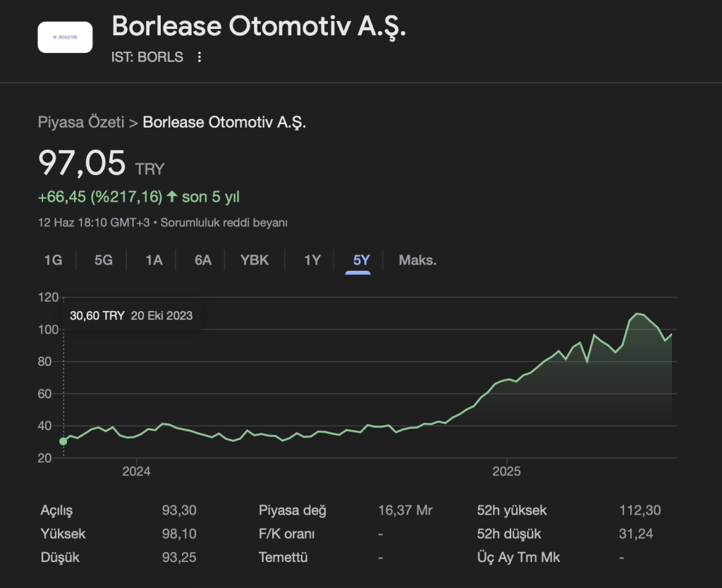This screenshot has width=722, height=588.
Task: Open the Piyasa Özeti breadcrumb link
Action: pos(81,122)
